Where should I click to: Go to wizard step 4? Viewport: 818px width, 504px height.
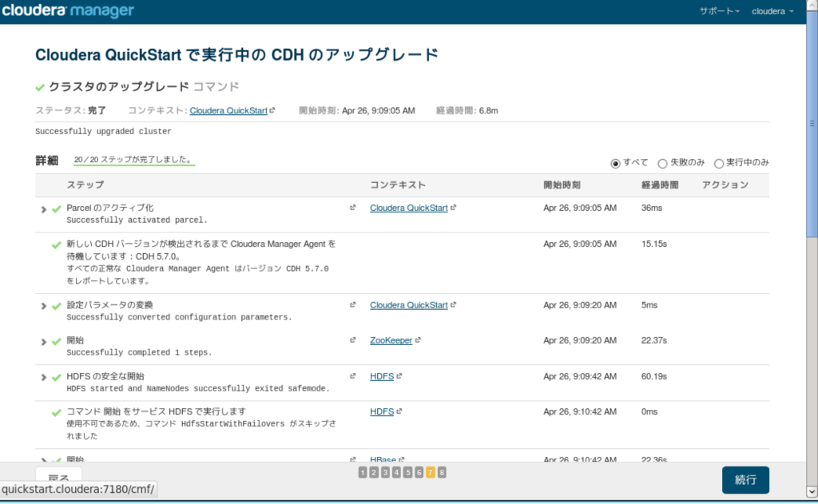coord(396,473)
